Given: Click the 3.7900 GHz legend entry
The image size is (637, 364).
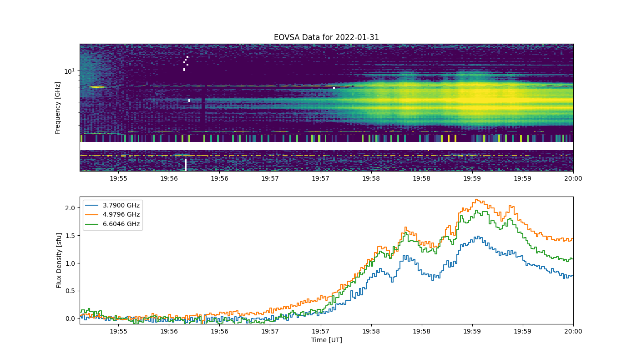Looking at the screenshot, I should (x=112, y=205).
